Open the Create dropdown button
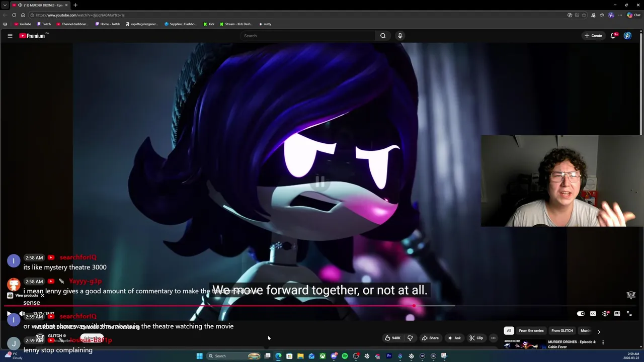644x362 pixels. pos(593,36)
